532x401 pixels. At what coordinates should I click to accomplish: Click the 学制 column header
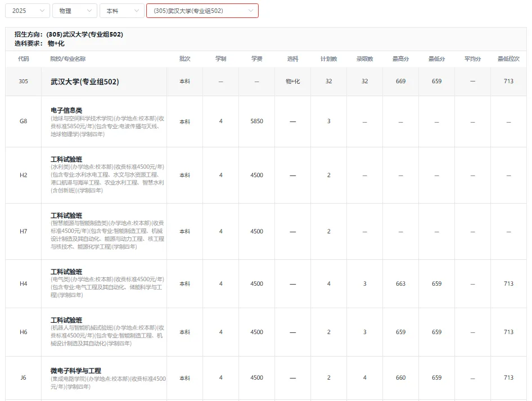pyautogui.click(x=221, y=58)
